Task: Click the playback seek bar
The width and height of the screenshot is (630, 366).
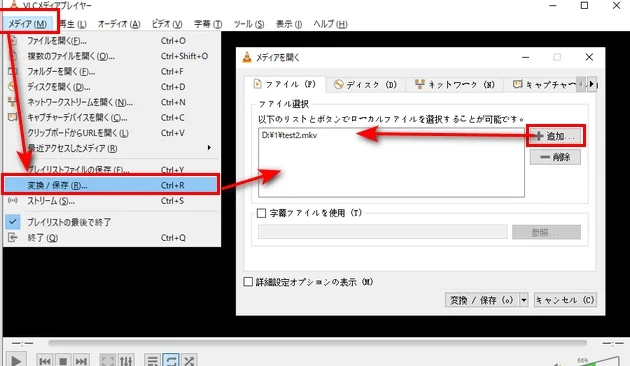Action: (x=317, y=343)
